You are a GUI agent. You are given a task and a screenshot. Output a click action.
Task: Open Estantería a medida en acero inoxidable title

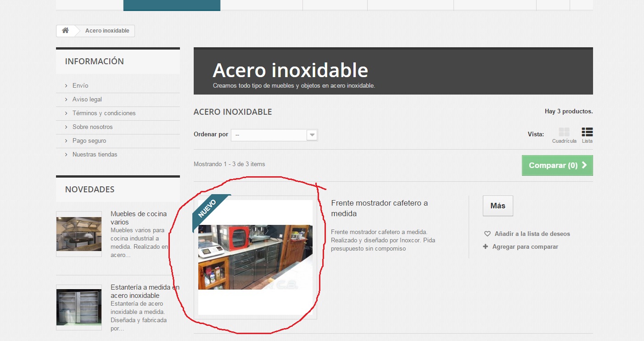click(145, 291)
